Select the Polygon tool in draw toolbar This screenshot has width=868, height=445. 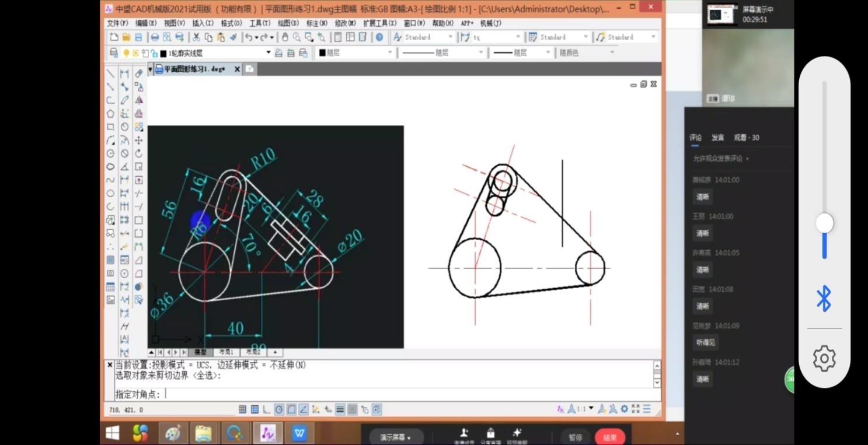pyautogui.click(x=110, y=114)
